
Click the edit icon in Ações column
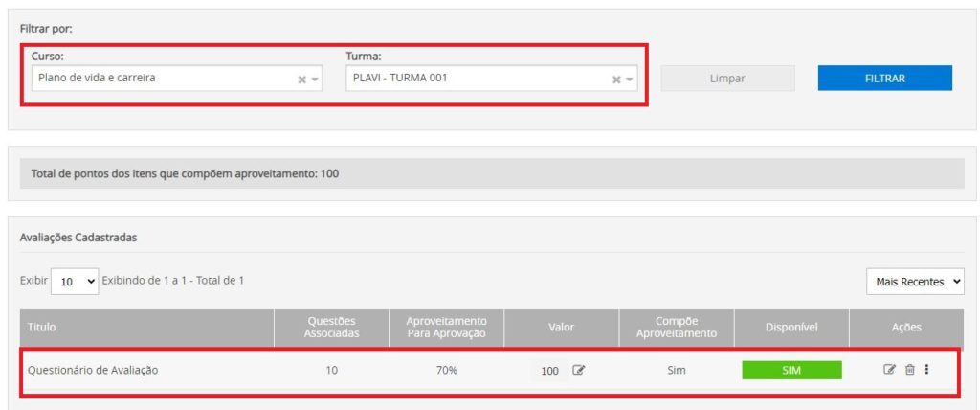click(x=889, y=370)
